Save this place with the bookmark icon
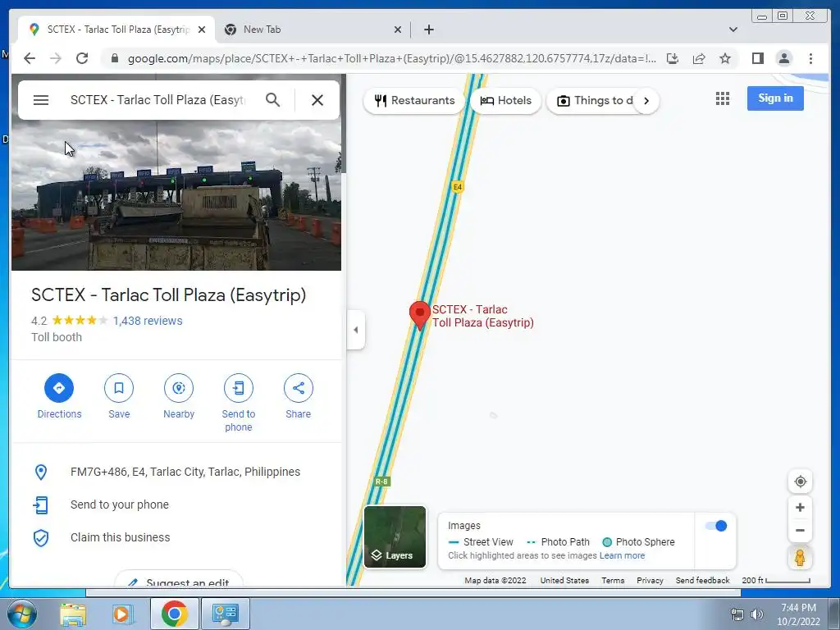 (119, 388)
